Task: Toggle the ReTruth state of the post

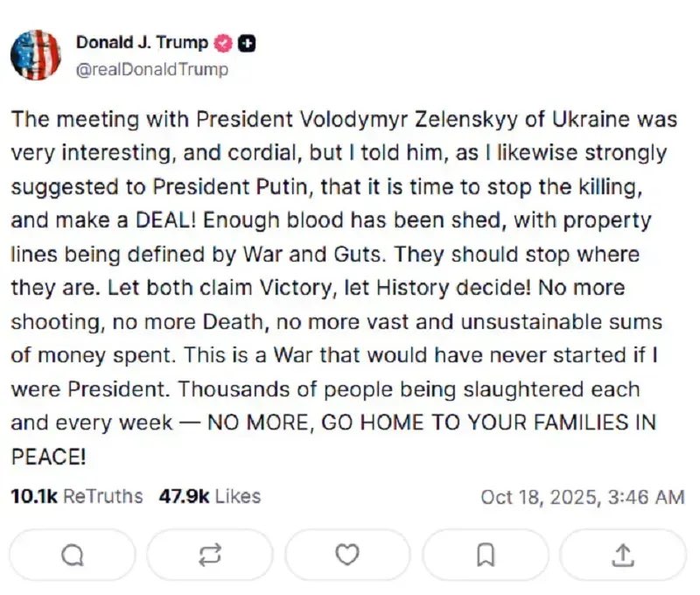Action: coord(210,554)
